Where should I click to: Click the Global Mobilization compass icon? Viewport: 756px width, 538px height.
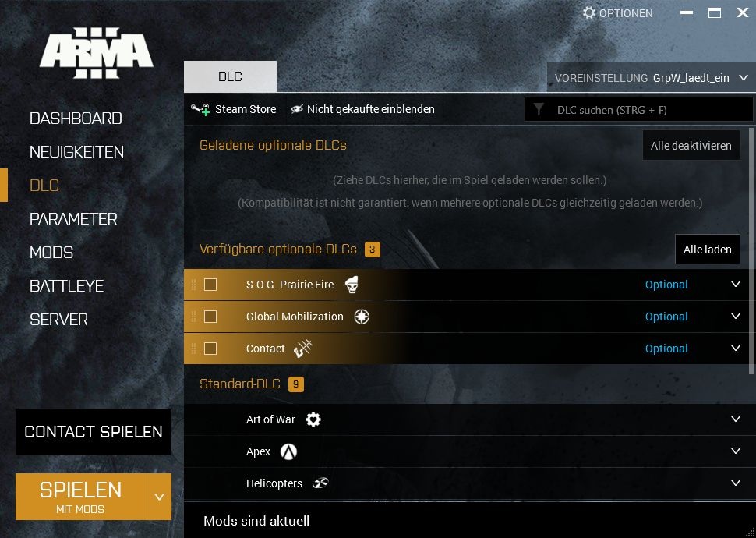(362, 317)
